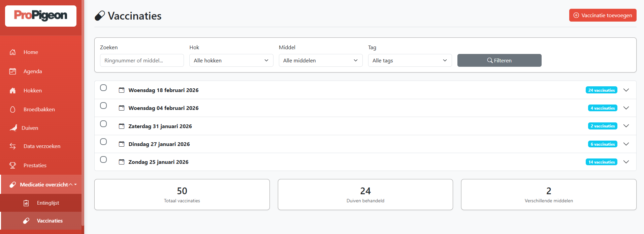Click the Agenda calendar icon in sidebar
This screenshot has width=644, height=234.
coord(13,71)
